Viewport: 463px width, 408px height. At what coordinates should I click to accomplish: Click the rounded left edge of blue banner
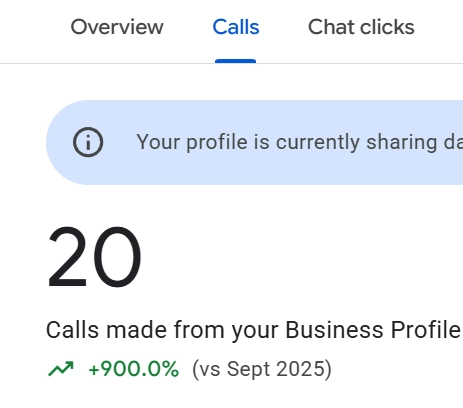click(58, 142)
